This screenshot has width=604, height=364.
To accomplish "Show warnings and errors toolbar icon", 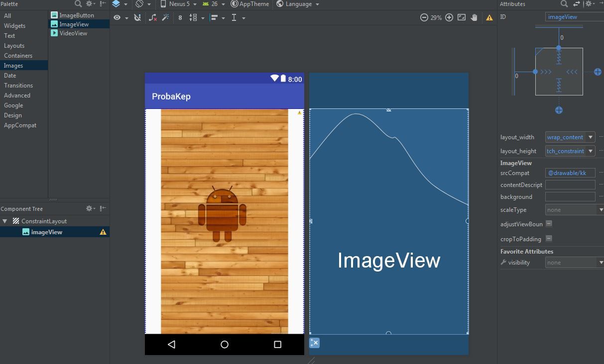I will coord(489,18).
